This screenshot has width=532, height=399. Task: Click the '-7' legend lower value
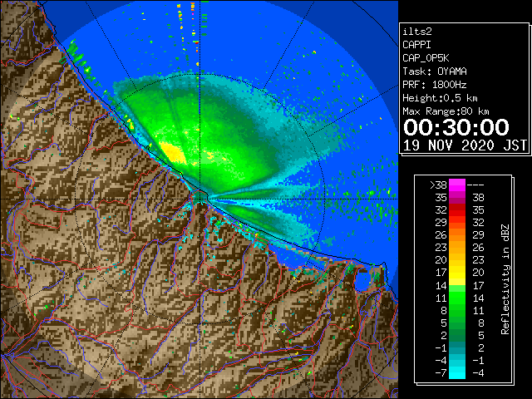441,372
